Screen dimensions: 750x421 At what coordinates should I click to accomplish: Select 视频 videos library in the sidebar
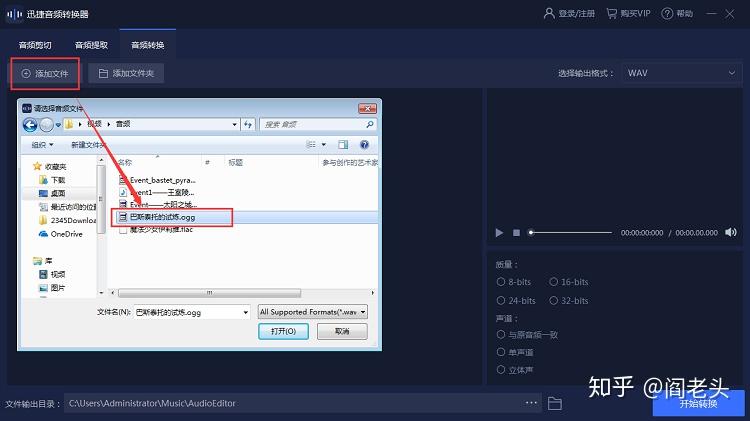[x=52, y=274]
